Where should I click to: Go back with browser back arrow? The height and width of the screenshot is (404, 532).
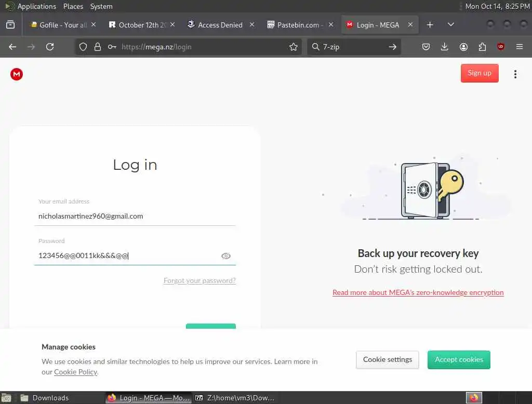[12, 47]
